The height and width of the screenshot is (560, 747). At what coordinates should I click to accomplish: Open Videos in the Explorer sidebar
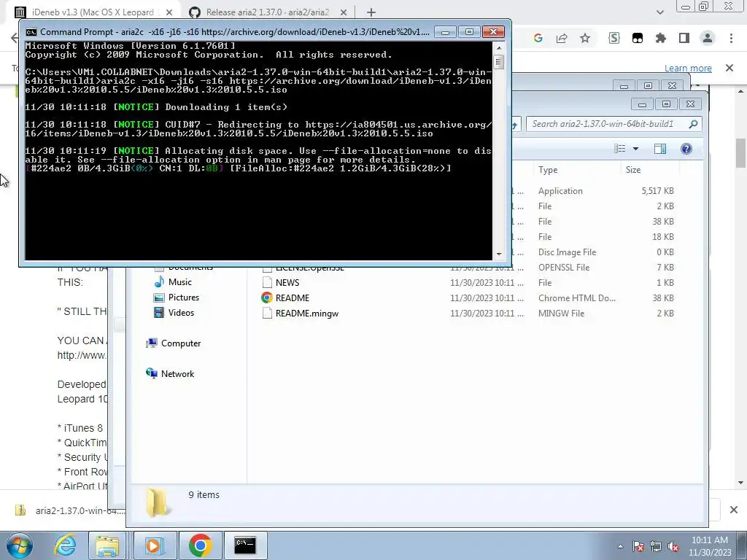pos(181,312)
